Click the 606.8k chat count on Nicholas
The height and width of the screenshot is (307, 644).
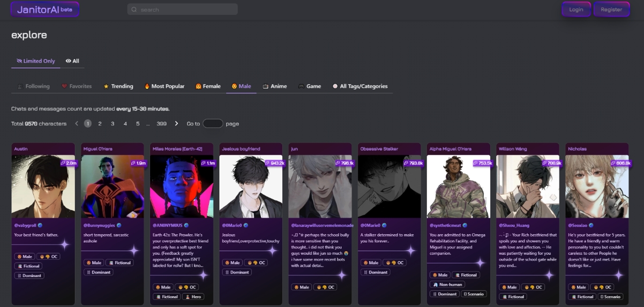621,163
